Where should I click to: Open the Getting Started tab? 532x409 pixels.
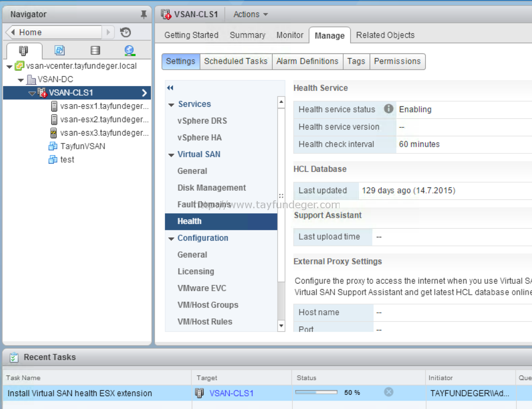click(191, 35)
